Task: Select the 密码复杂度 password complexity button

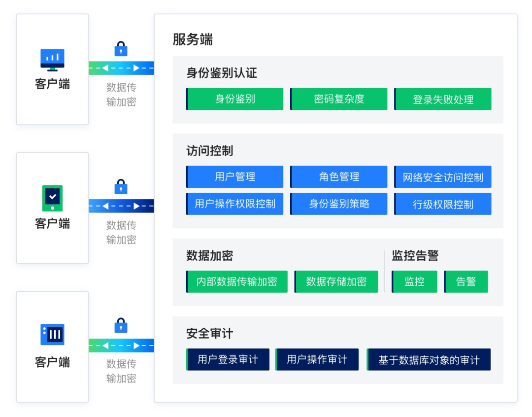Action: coord(339,99)
